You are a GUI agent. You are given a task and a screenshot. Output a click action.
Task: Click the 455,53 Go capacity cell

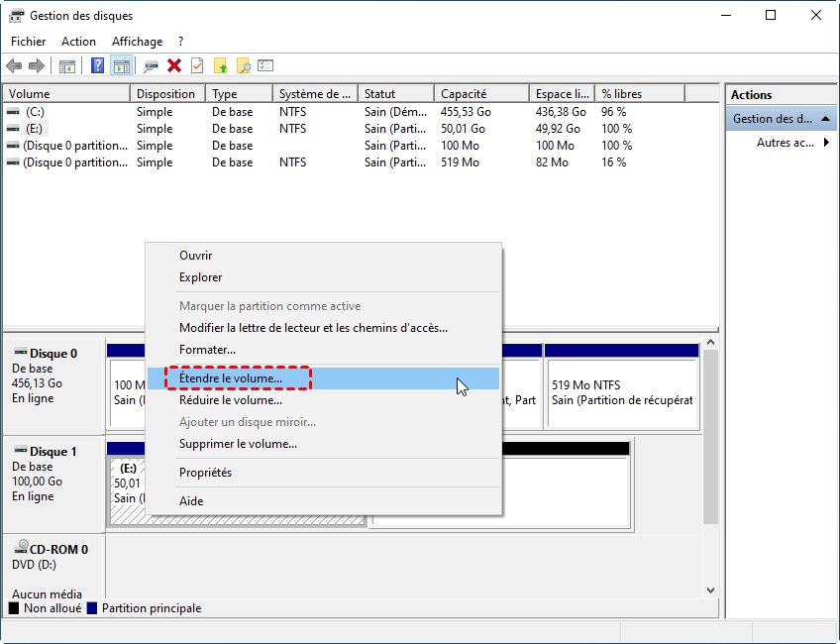pos(466,112)
